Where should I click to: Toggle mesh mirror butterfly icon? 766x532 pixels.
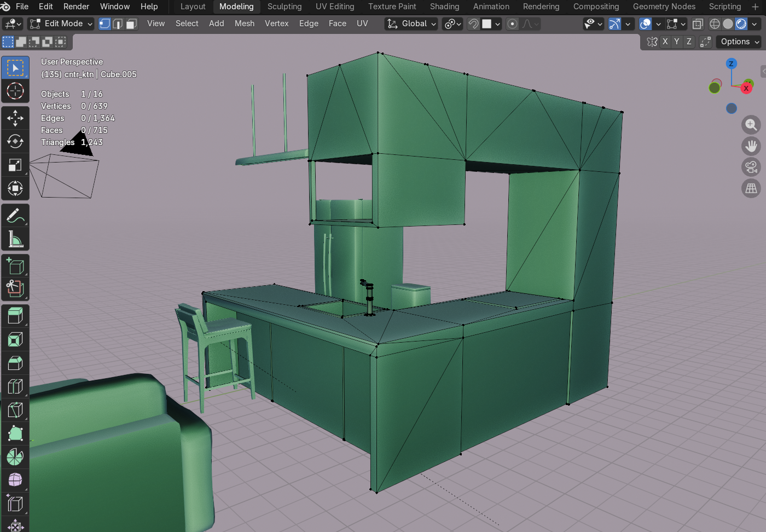(652, 42)
